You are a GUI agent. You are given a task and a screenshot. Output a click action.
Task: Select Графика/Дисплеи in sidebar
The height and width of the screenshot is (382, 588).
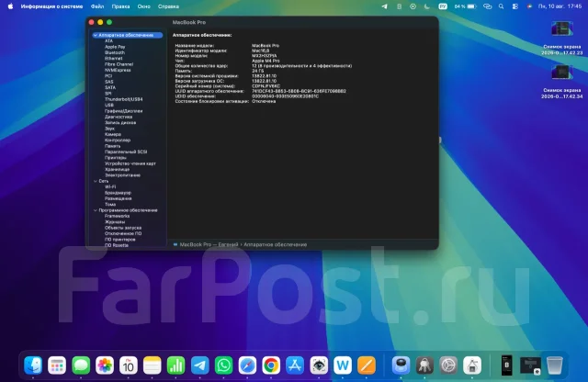click(124, 111)
